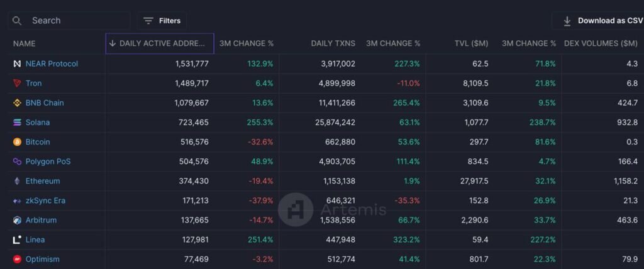Select the -32.6% Bitcoin address change
644x269 pixels.
click(x=260, y=142)
